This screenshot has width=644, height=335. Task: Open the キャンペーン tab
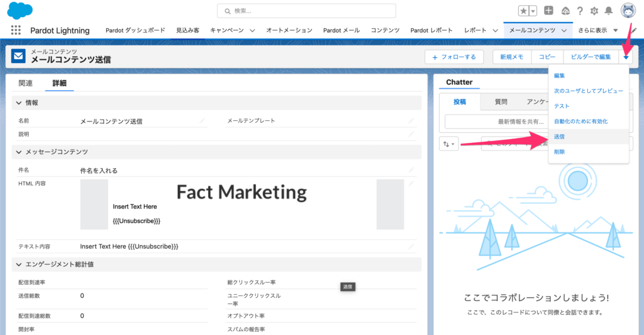[x=226, y=30]
